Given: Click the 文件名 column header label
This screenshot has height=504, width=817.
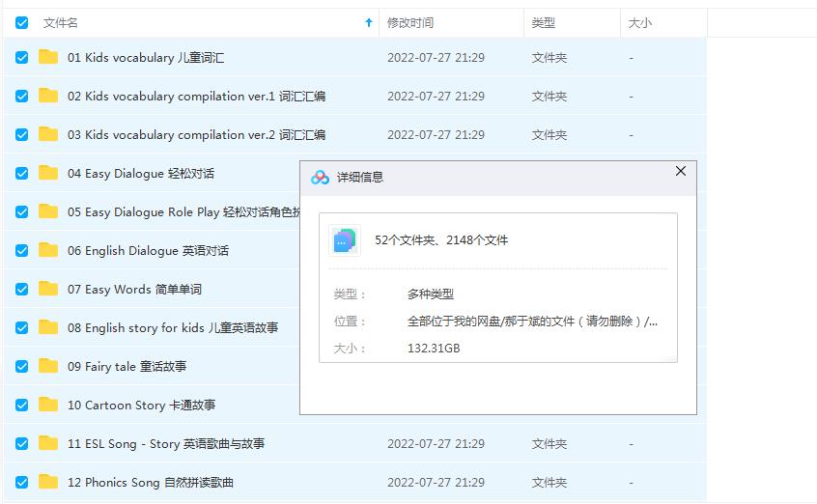Looking at the screenshot, I should click(61, 22).
